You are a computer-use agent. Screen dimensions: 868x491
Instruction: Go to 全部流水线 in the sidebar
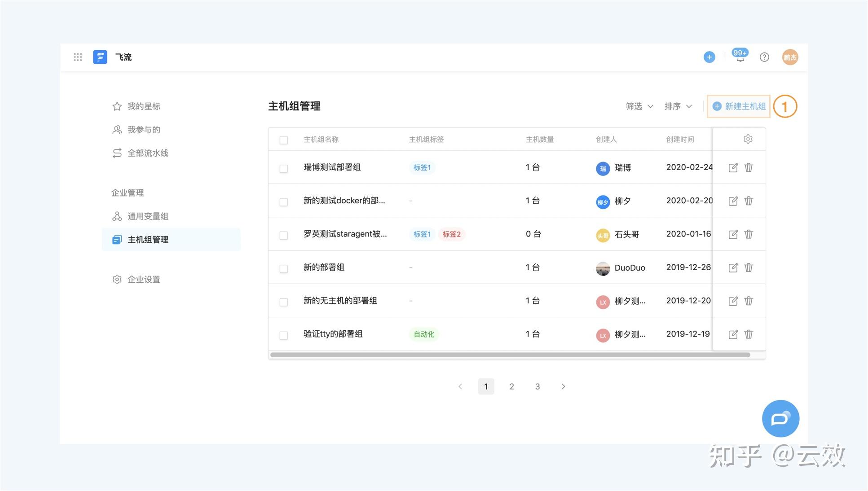tap(147, 153)
